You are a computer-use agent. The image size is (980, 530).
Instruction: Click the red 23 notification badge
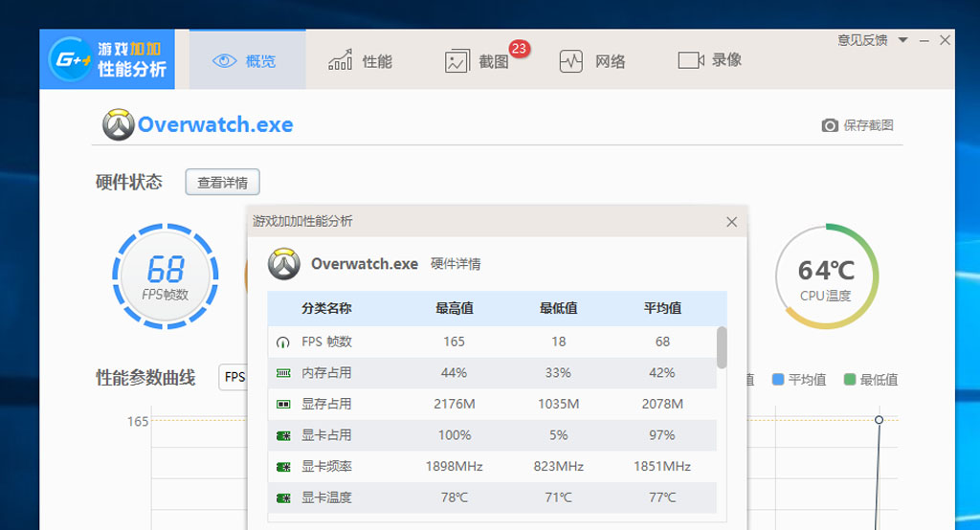pyautogui.click(x=519, y=48)
